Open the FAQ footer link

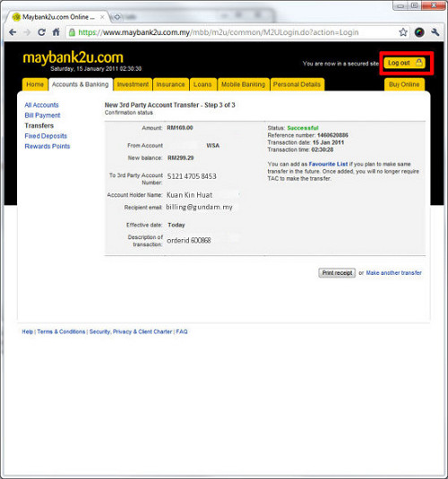pos(182,331)
